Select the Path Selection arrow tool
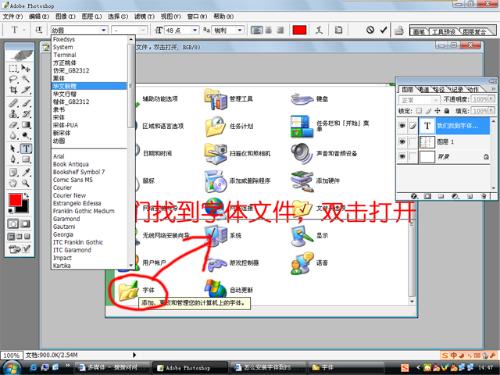The image size is (500, 375). (13, 148)
